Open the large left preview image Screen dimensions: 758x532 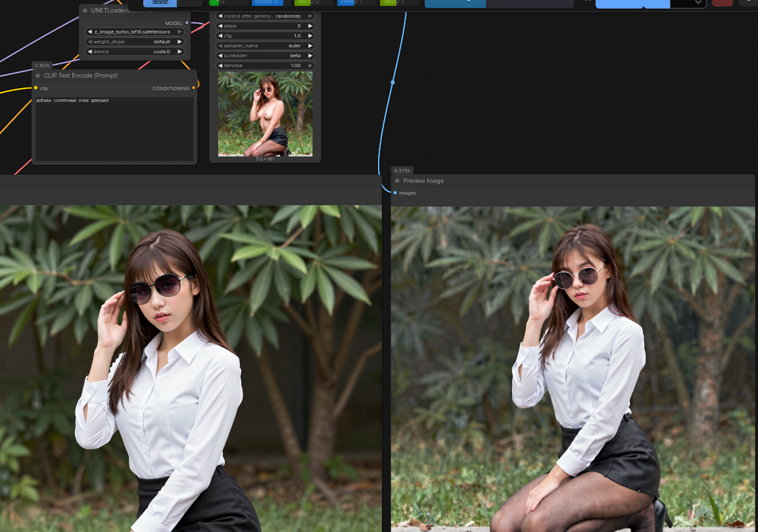[x=191, y=368]
